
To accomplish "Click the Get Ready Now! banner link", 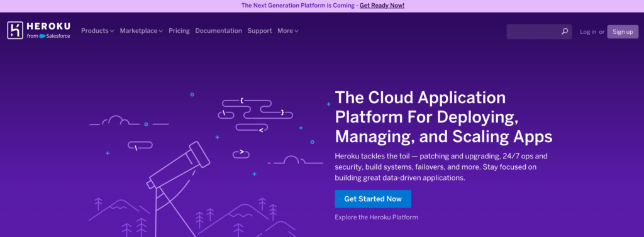I will (382, 5).
